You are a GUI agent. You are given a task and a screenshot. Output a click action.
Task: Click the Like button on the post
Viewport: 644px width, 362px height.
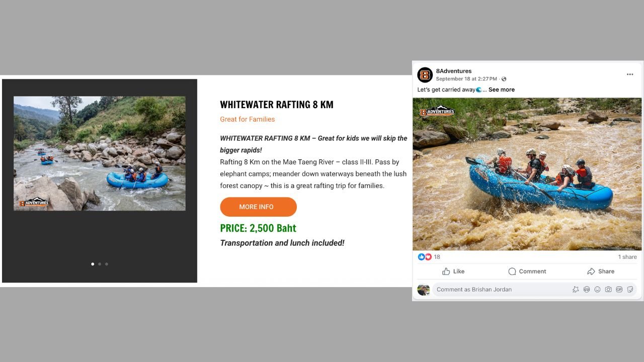coord(453,271)
